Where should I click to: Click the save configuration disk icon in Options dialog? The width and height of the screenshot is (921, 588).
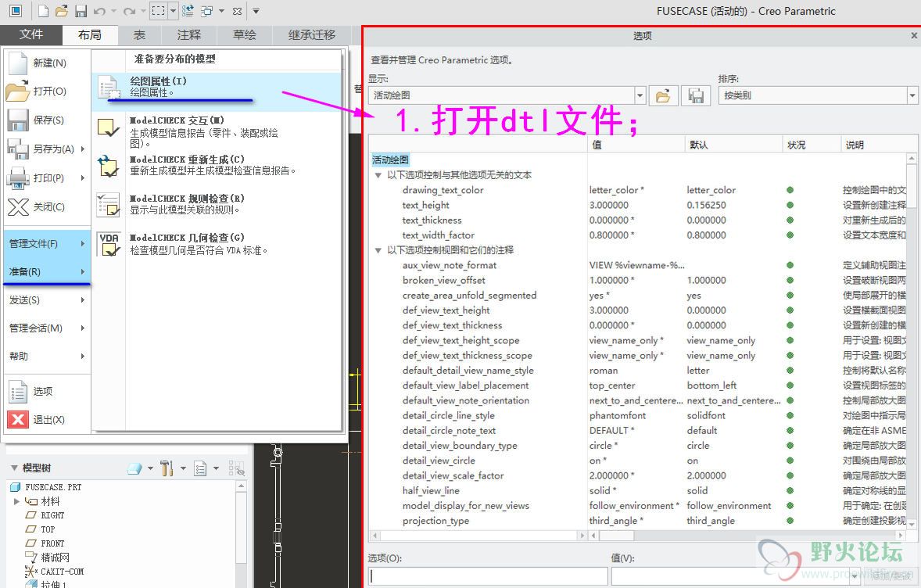(x=696, y=95)
